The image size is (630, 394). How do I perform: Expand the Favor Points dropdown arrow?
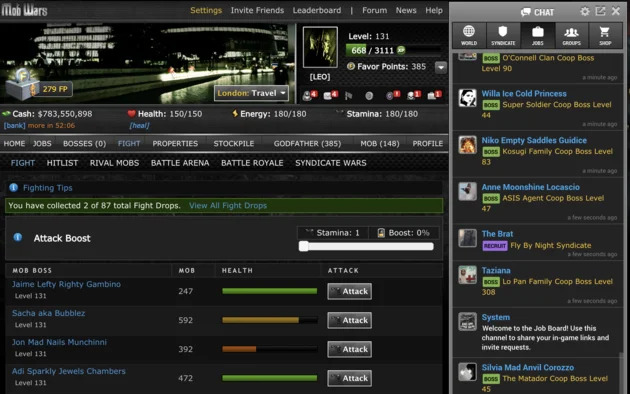441,67
